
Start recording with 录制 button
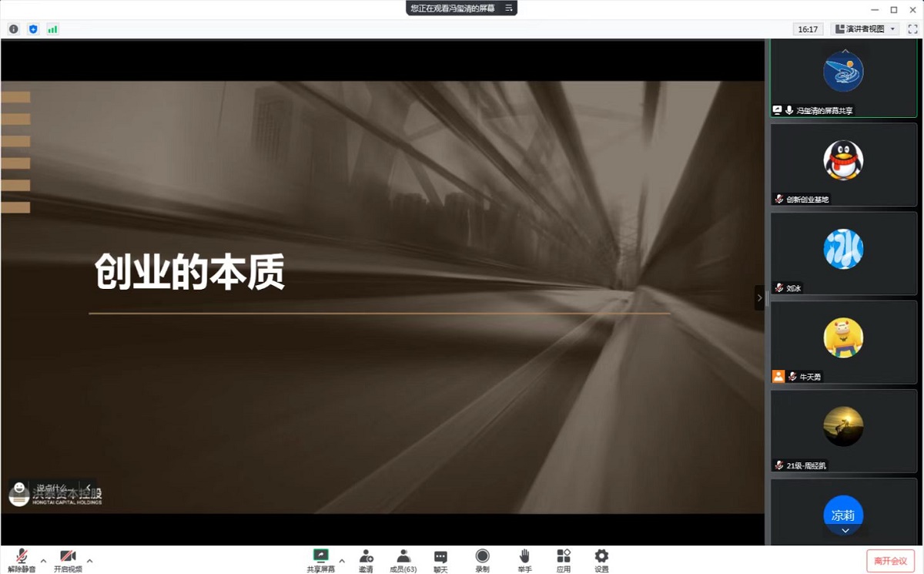[482, 560]
